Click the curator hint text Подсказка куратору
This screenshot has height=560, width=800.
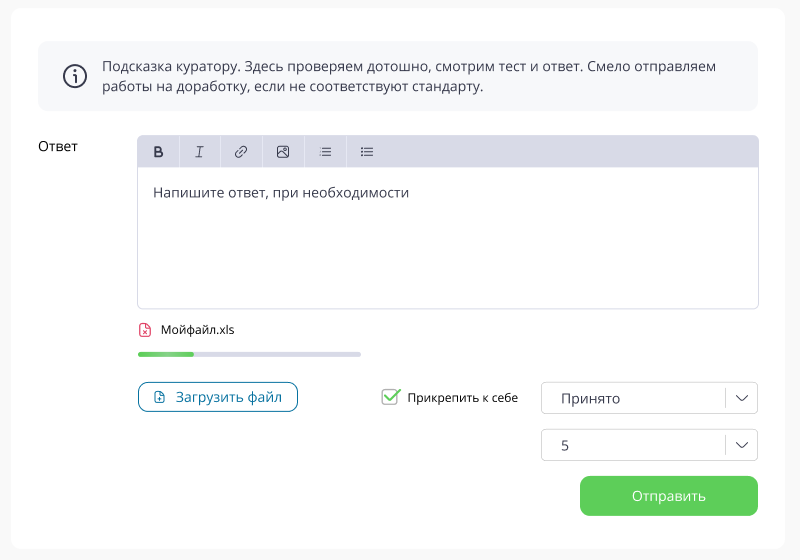pos(409,76)
